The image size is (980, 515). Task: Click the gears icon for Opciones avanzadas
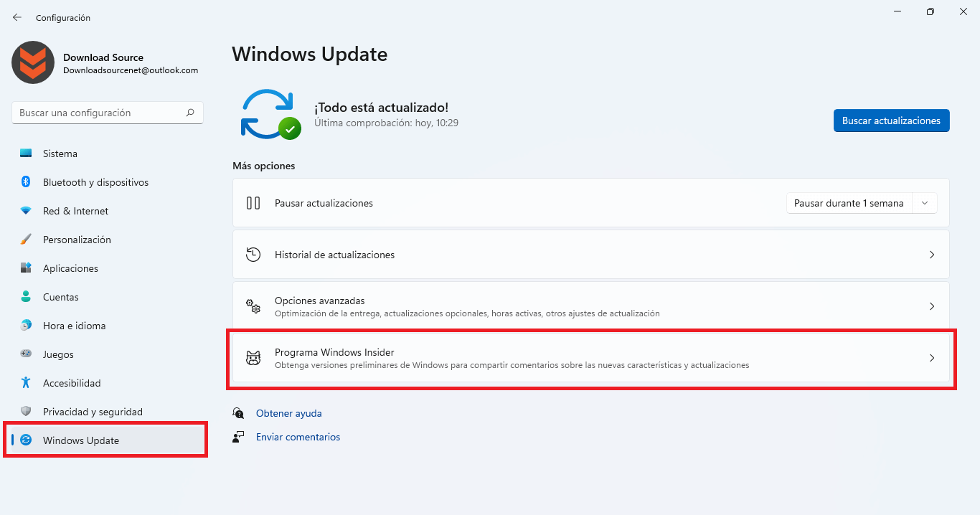pyautogui.click(x=253, y=306)
